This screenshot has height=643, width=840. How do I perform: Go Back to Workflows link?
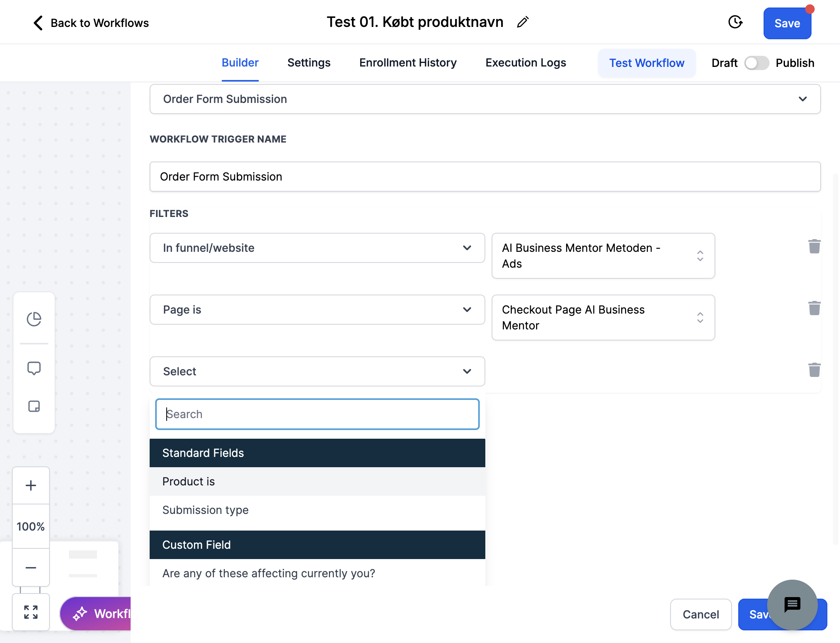(100, 23)
